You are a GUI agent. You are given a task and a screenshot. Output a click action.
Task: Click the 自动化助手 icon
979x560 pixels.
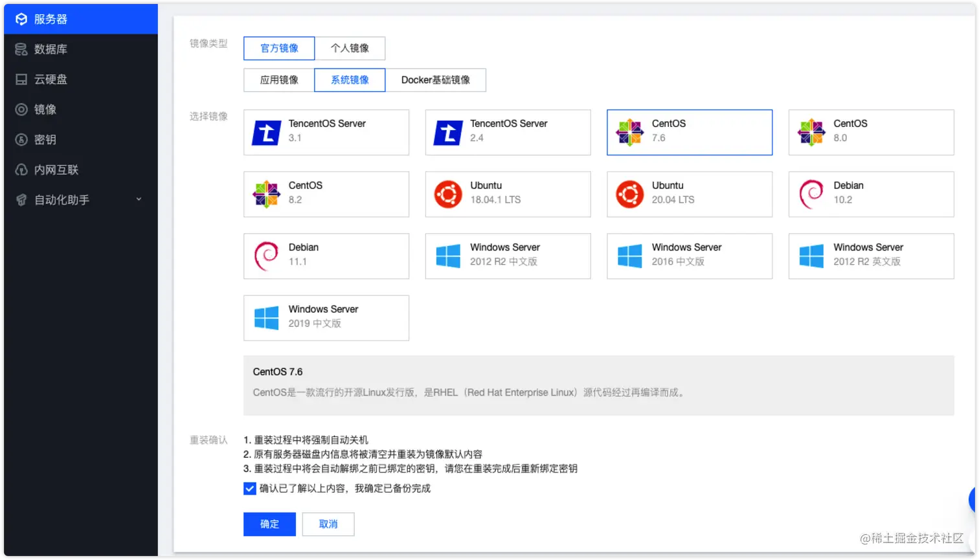[21, 200]
